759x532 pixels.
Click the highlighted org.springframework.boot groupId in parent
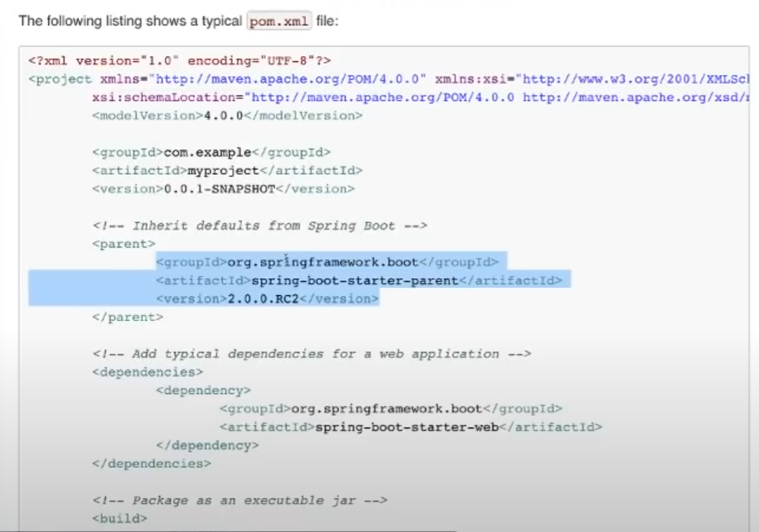pyautogui.click(x=327, y=262)
